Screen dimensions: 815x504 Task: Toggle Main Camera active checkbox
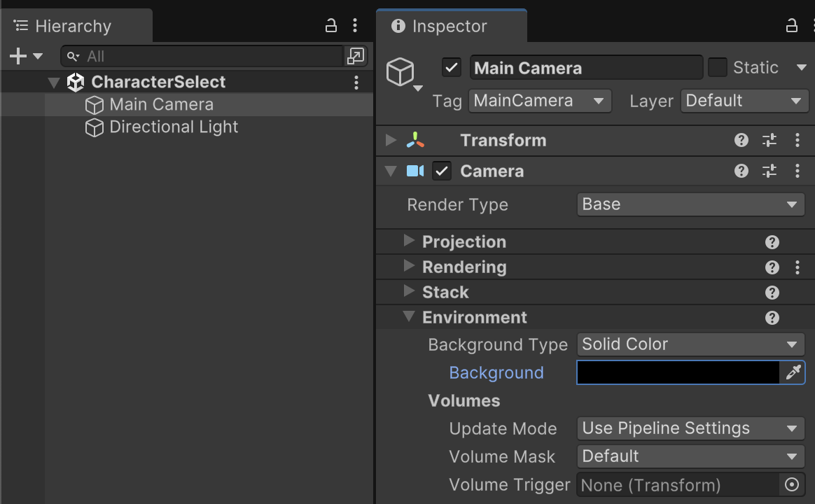pyautogui.click(x=452, y=68)
